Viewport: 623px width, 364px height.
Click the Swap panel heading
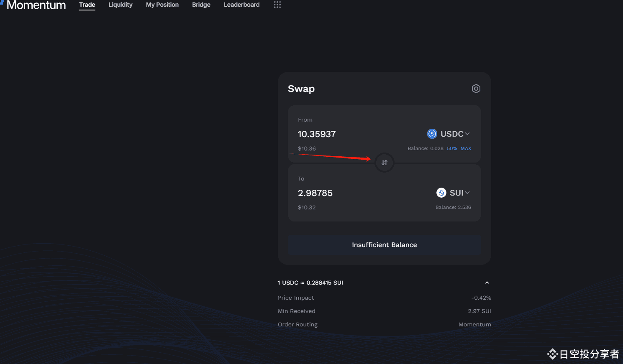tap(301, 89)
